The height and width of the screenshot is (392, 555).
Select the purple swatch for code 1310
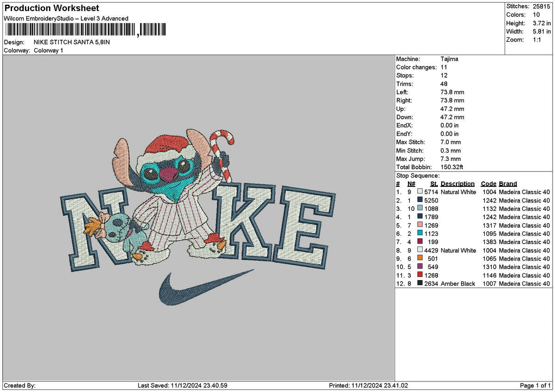420,266
